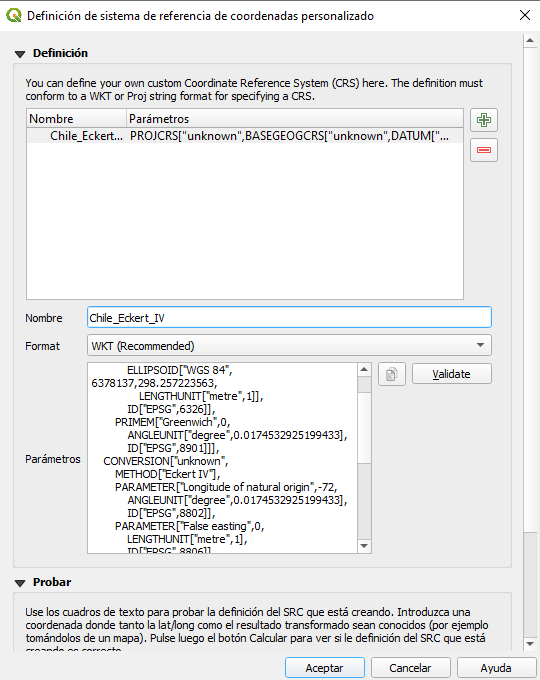540x680 pixels.
Task: Add a new custom CRS with the green plus
Action: click(484, 120)
